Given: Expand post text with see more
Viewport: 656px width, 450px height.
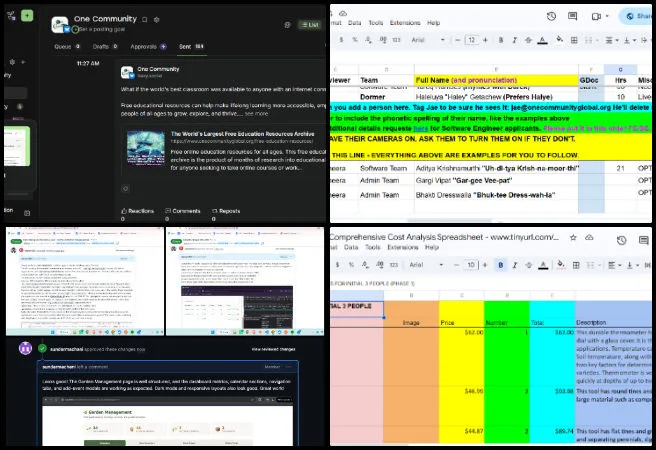Looking at the screenshot, I should [x=256, y=113].
